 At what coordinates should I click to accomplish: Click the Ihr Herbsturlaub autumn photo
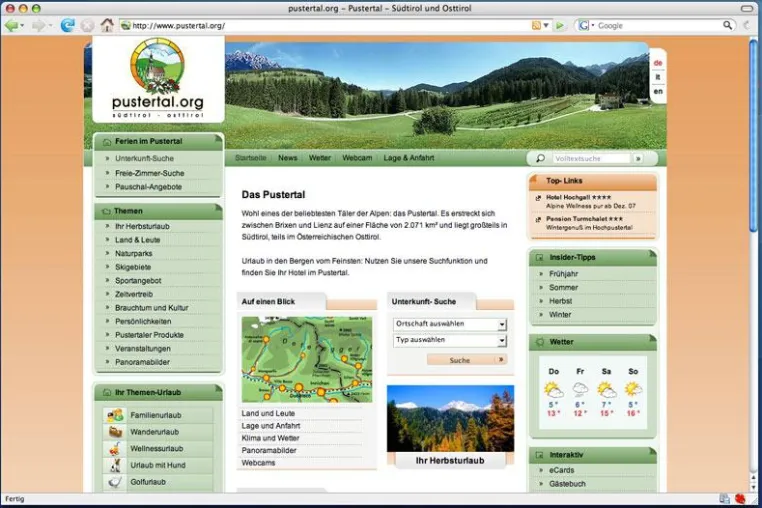(x=450, y=419)
